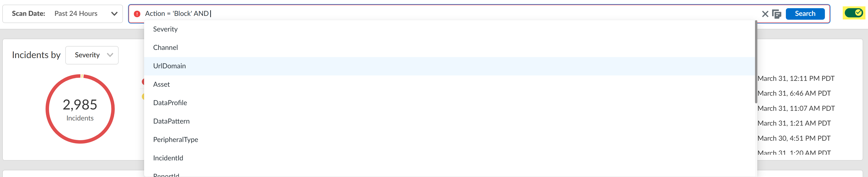The height and width of the screenshot is (177, 868).
Task: Click the red error icon in the query bar
Action: 137,14
